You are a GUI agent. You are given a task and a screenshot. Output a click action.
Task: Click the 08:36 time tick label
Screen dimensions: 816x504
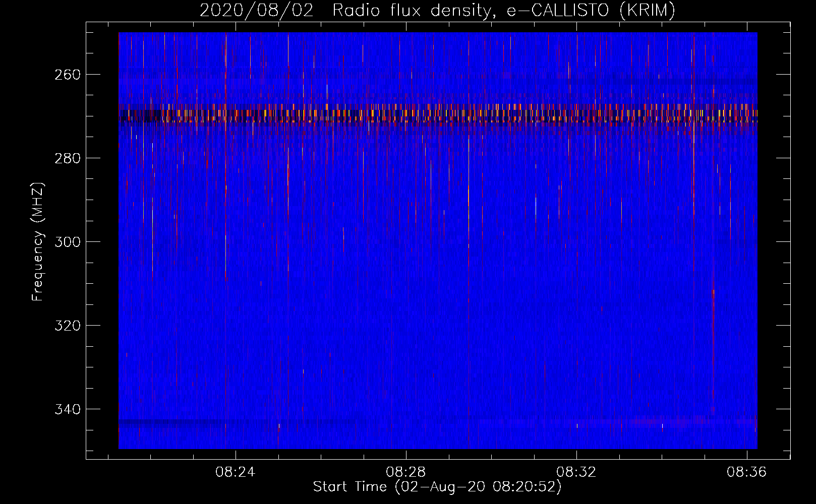point(746,472)
